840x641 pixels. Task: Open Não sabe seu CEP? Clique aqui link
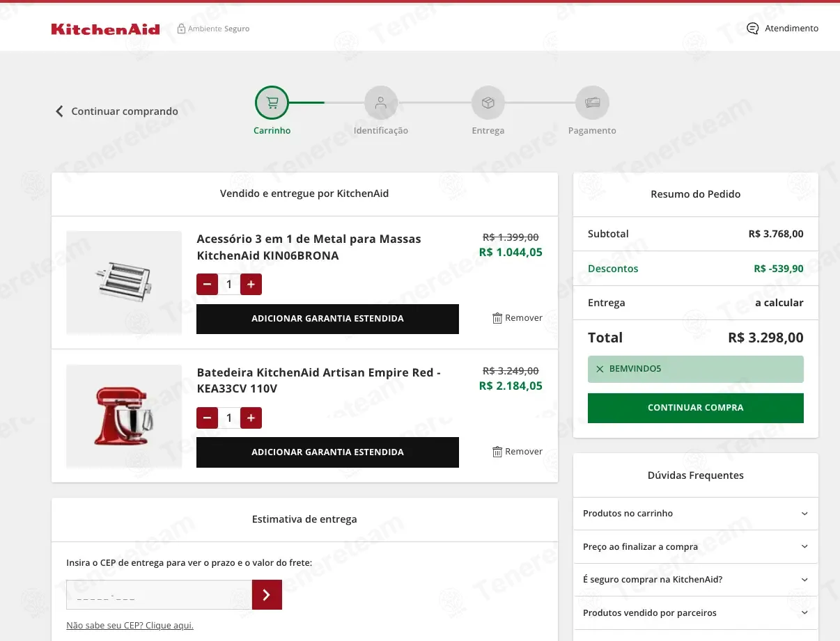tap(130, 626)
